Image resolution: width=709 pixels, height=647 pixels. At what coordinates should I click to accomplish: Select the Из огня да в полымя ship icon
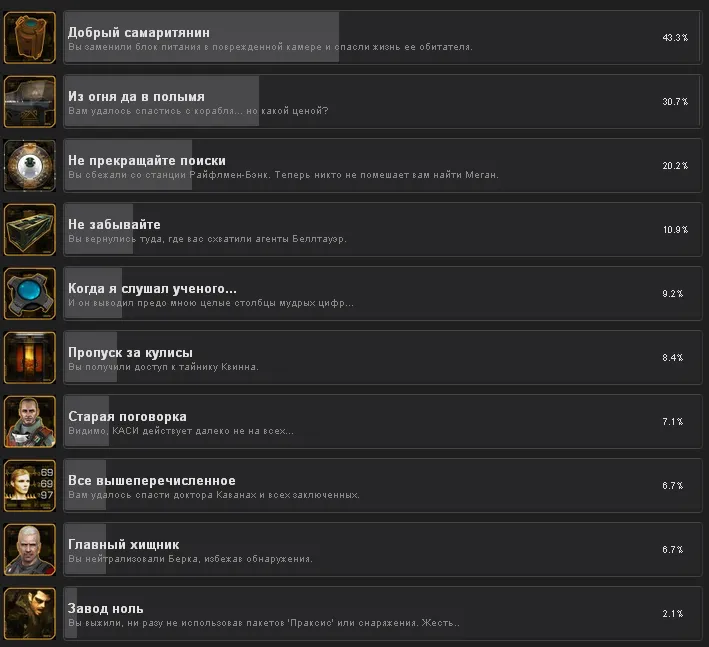coord(30,102)
